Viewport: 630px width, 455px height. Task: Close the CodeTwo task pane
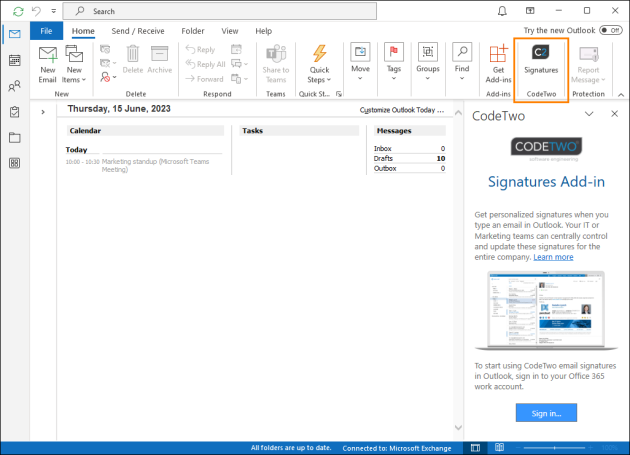coord(615,114)
